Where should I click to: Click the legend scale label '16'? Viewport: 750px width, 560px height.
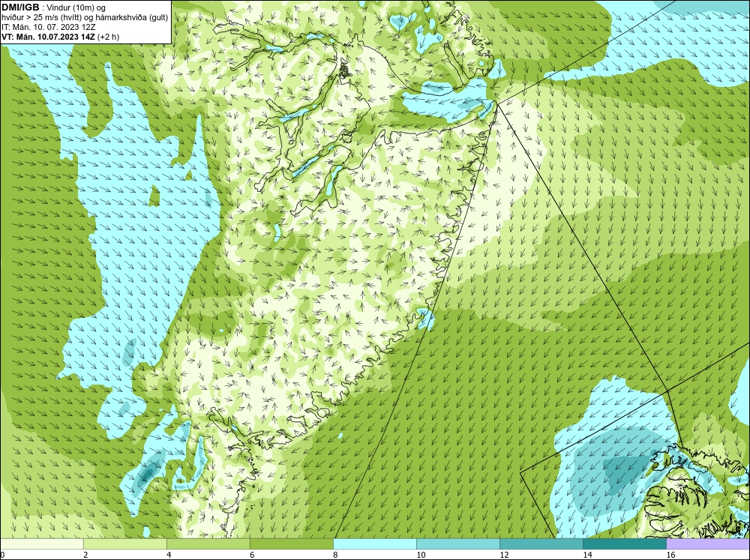click(x=670, y=555)
